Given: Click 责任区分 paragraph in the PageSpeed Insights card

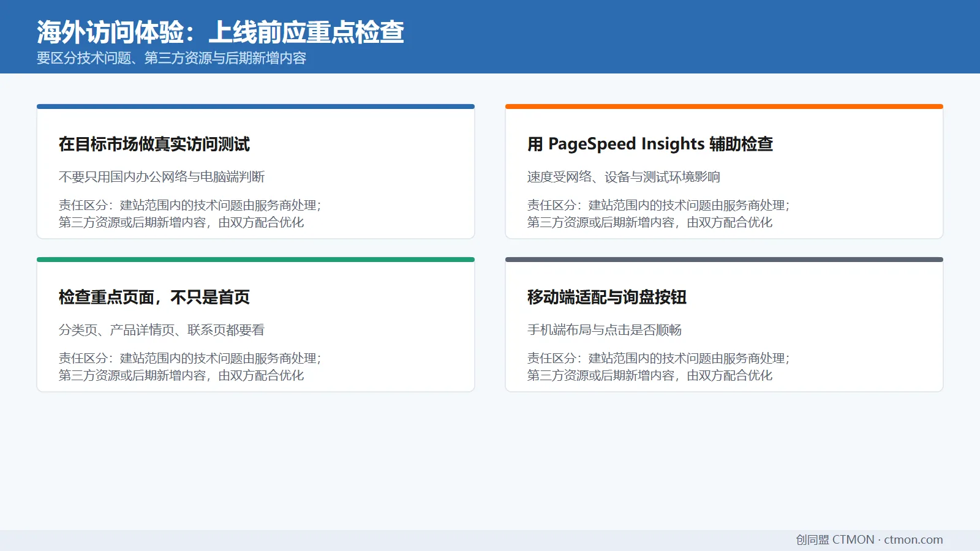Looking at the screenshot, I should coord(658,214).
